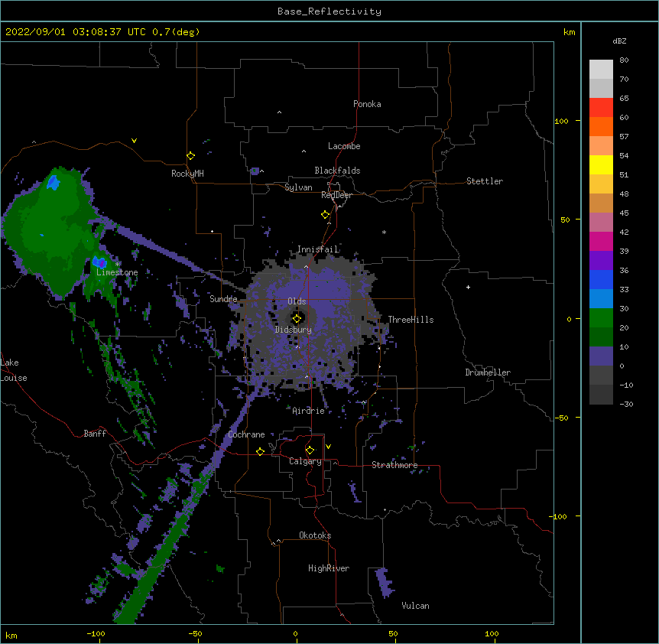Pick the slate purple 0-10 dBZ swatch
The width and height of the screenshot is (659, 644).
tap(601, 356)
